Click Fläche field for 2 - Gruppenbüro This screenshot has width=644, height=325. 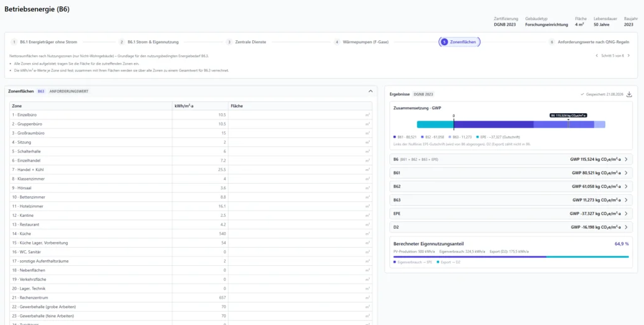pos(300,124)
